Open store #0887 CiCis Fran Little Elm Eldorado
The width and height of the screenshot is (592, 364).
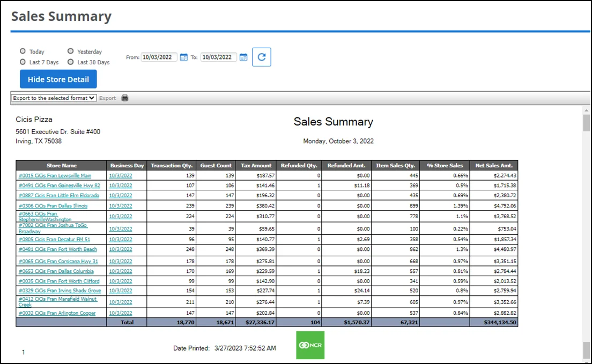coord(59,196)
